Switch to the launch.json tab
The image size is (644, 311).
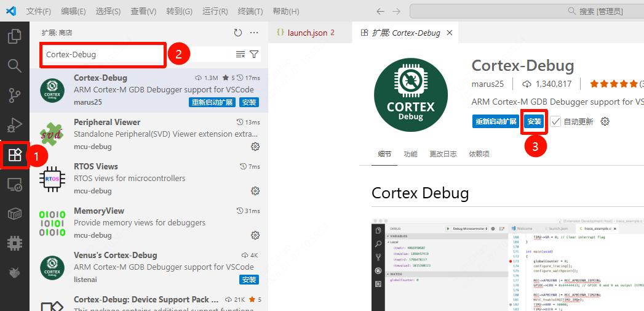[x=307, y=33]
